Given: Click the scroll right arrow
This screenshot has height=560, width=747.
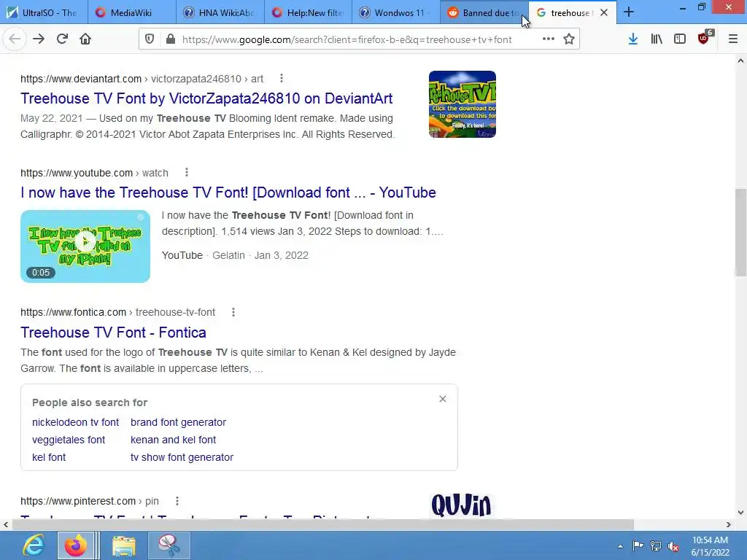Looking at the screenshot, I should tap(728, 524).
